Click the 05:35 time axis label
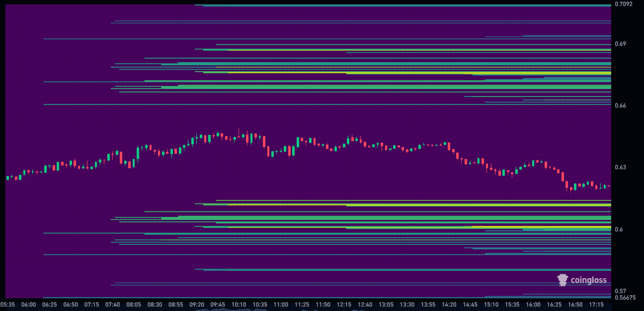This screenshot has width=644, height=311. pos(7,305)
